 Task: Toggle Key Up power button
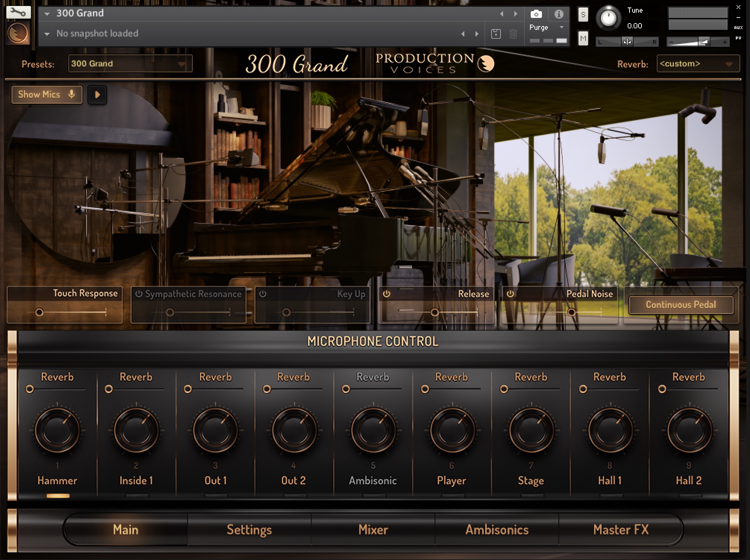[263, 294]
